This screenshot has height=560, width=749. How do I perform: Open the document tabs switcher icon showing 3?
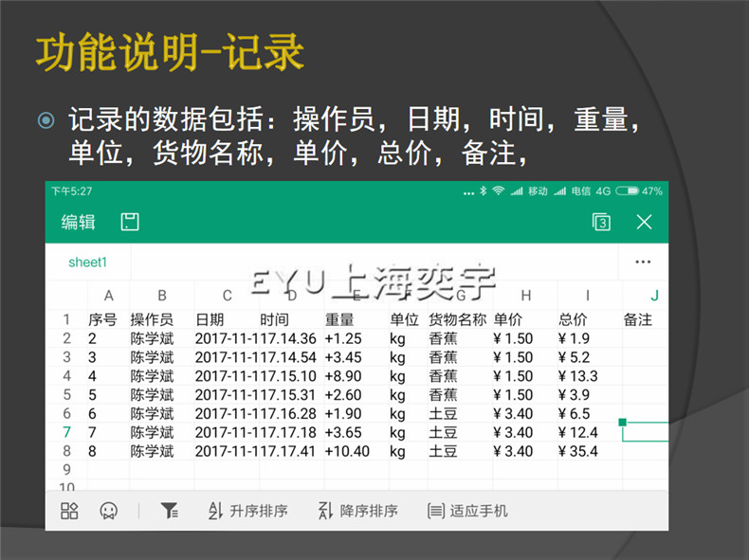point(600,222)
